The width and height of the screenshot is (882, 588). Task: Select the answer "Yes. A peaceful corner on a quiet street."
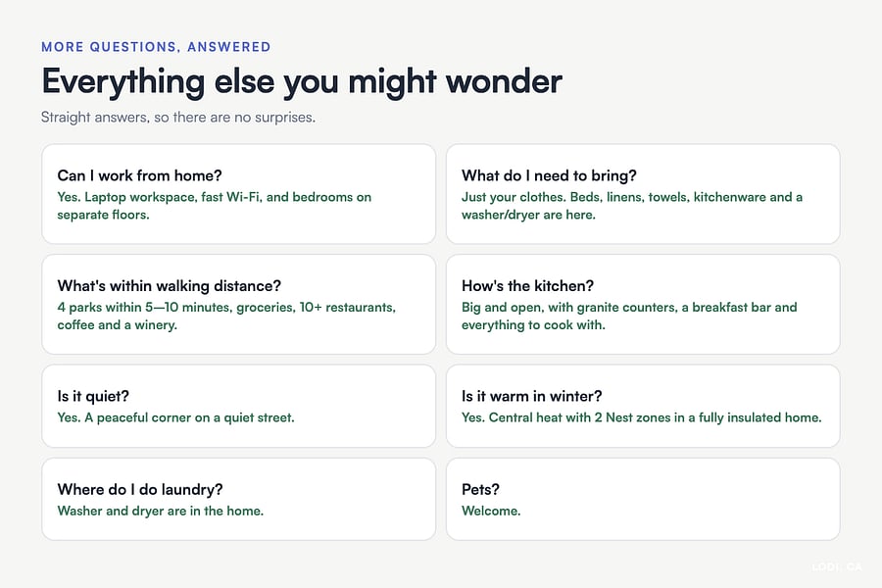click(x=176, y=417)
